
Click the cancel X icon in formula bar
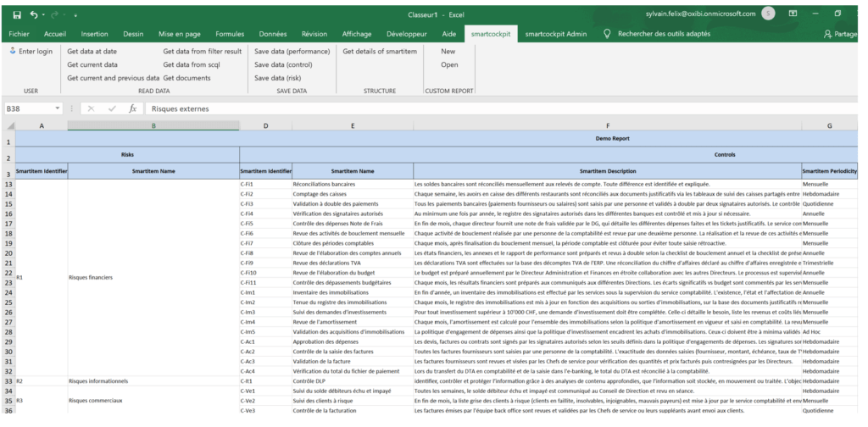point(92,108)
